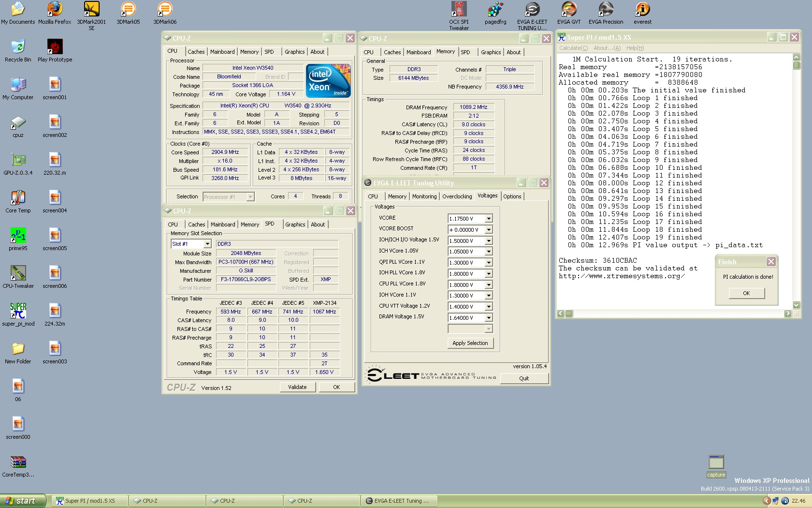812x508 pixels.
Task: Click Apply Selection button
Action: coord(470,343)
